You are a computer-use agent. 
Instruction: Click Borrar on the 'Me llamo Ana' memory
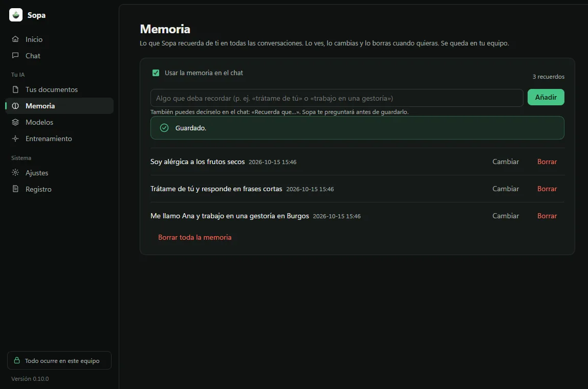[x=547, y=216]
